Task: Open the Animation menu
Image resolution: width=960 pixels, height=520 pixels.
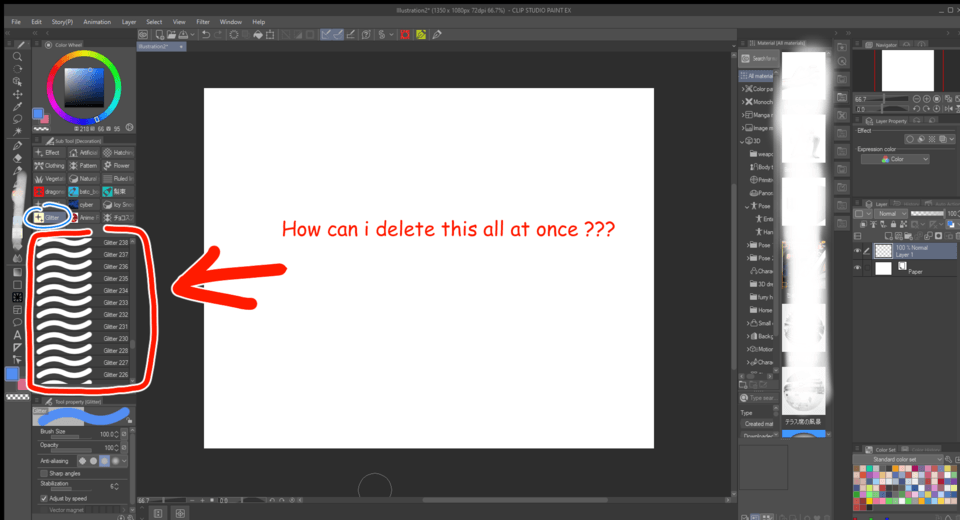Action: click(x=97, y=22)
